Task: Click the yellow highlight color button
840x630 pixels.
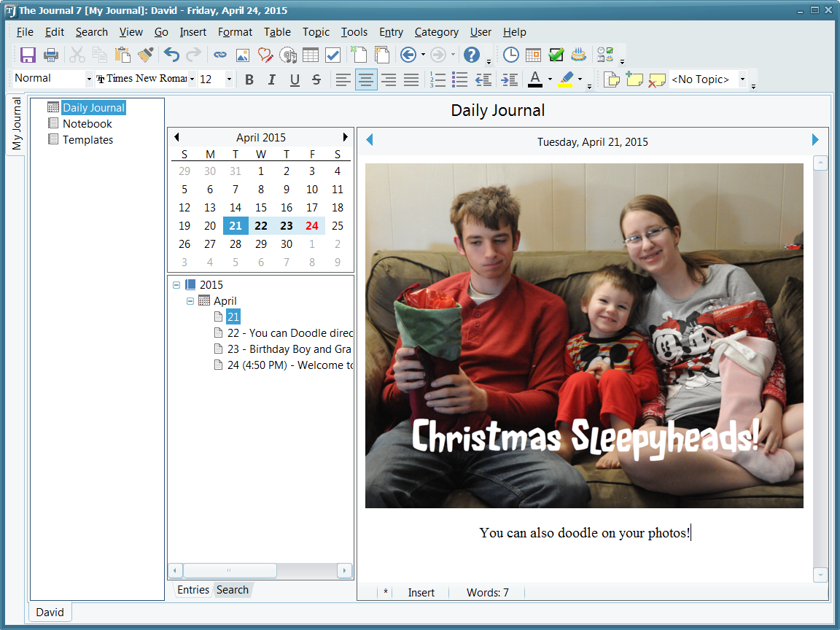Action: [566, 79]
